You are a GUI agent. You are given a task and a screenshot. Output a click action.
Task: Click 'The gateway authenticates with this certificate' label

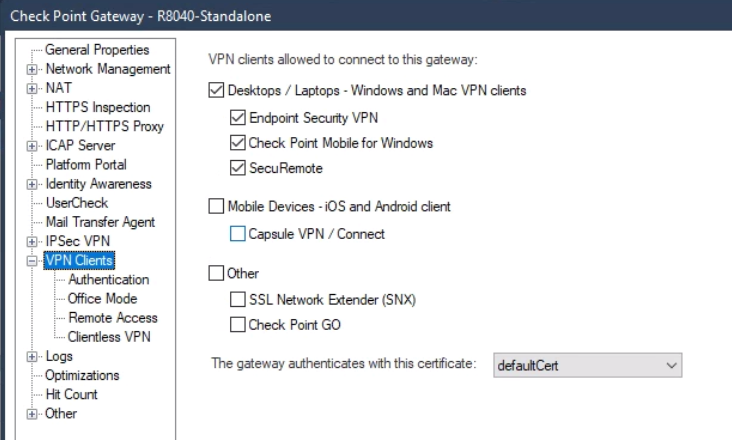click(344, 363)
